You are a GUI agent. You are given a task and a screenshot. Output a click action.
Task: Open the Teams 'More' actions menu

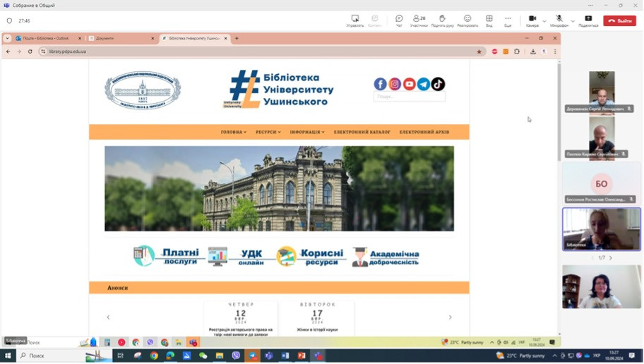click(x=508, y=20)
